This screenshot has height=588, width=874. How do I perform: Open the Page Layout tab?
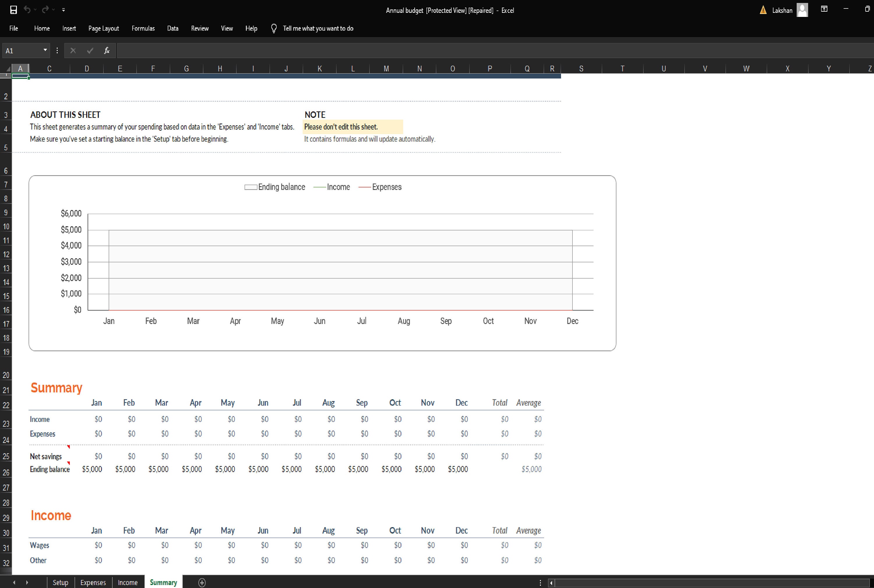(x=103, y=29)
